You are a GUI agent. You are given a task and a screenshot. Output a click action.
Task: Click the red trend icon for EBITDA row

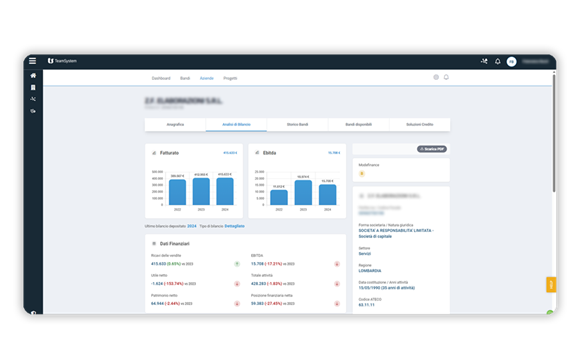pos(337,264)
